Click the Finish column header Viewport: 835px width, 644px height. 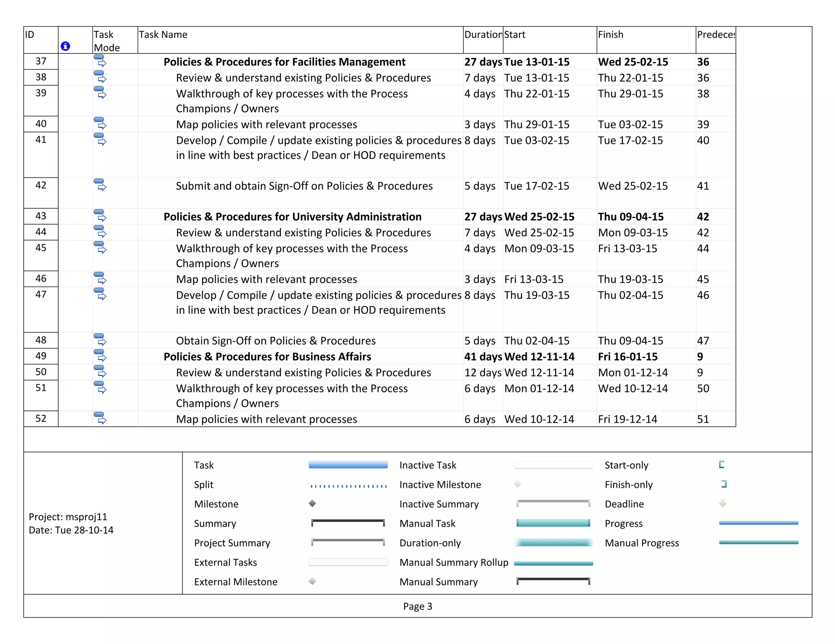pyautogui.click(x=610, y=35)
